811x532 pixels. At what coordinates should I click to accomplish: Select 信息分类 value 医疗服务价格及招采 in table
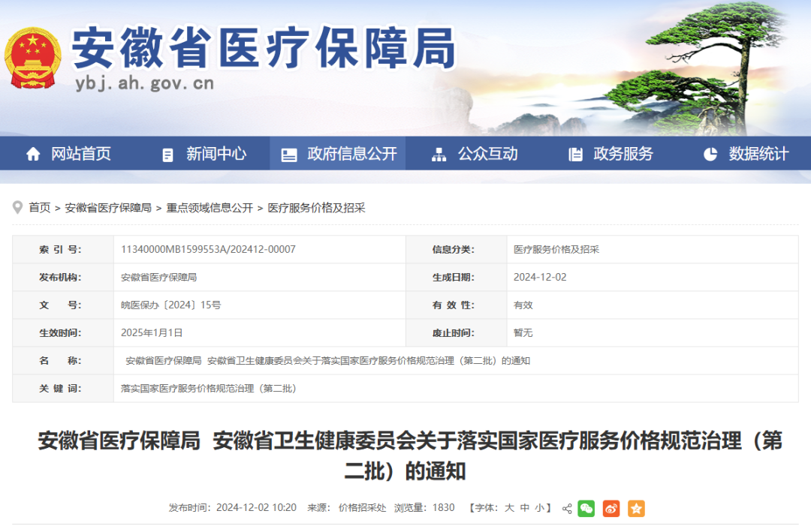[x=556, y=250]
